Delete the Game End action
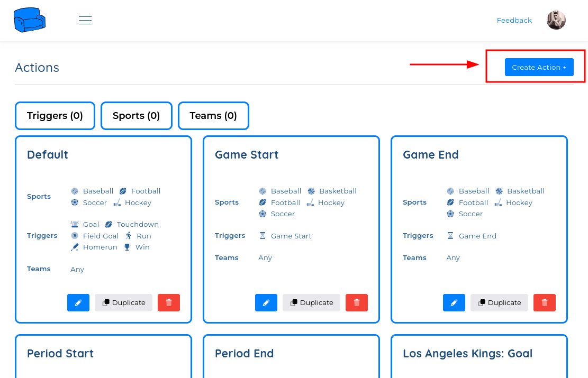Image resolution: width=588 pixels, height=378 pixels. point(545,303)
